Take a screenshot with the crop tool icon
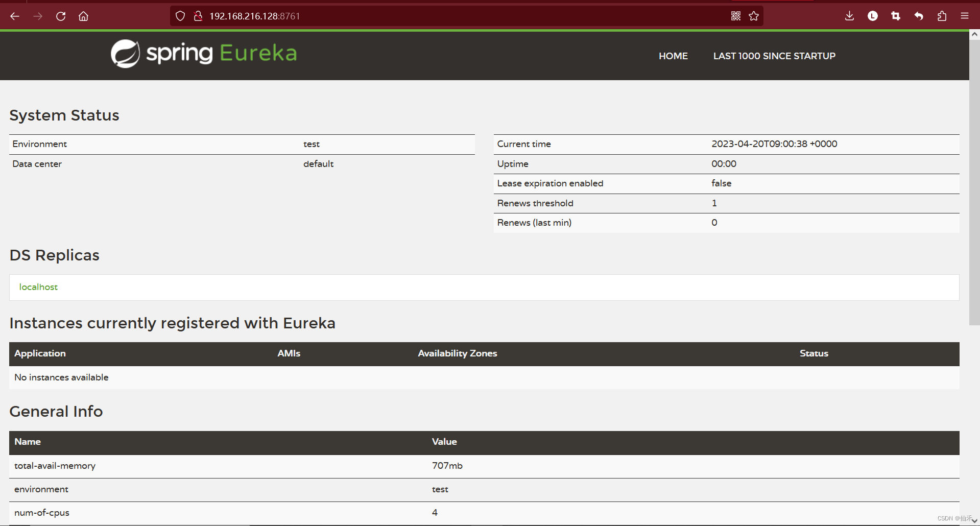 (x=895, y=16)
